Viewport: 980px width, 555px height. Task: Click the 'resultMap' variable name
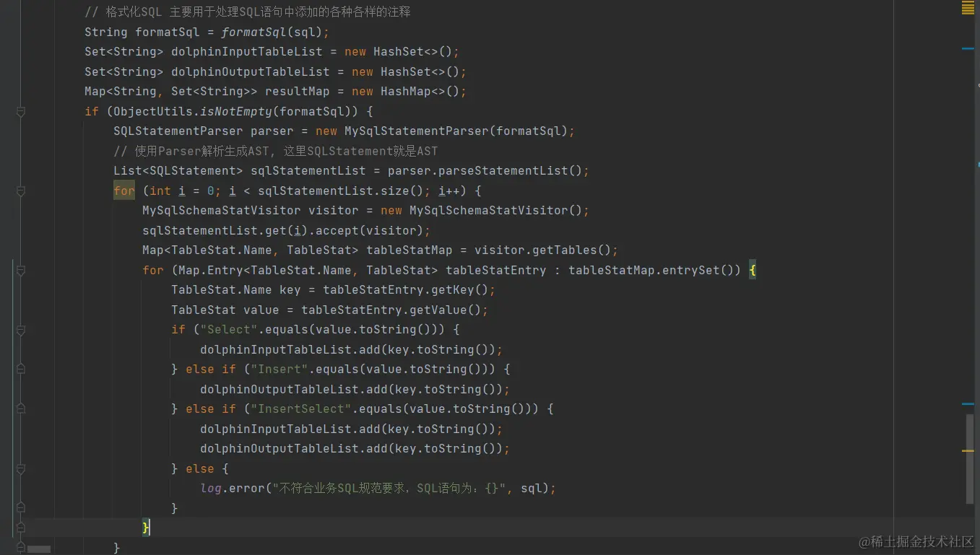coord(298,92)
